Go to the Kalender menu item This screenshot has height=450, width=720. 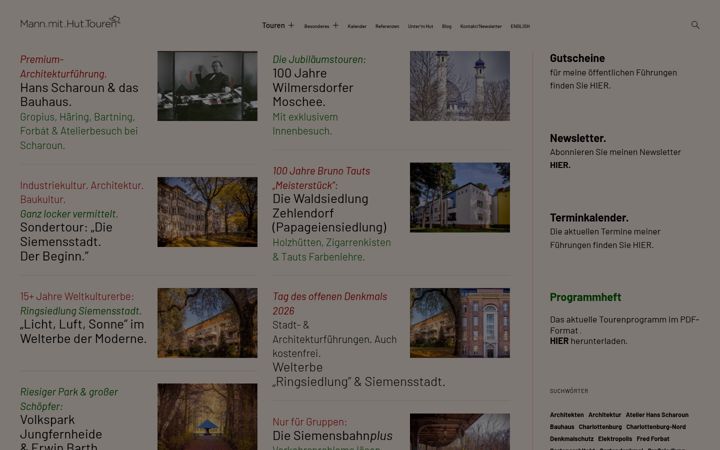(x=357, y=26)
